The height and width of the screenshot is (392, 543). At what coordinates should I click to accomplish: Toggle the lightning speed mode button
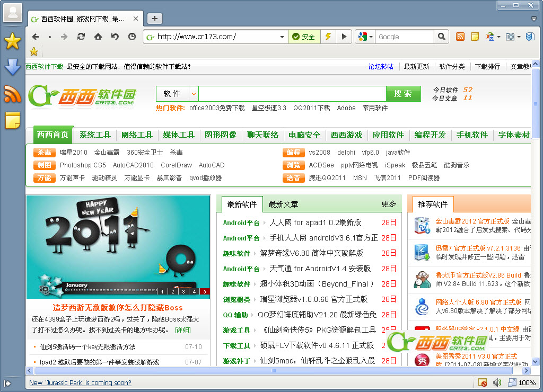coord(328,37)
